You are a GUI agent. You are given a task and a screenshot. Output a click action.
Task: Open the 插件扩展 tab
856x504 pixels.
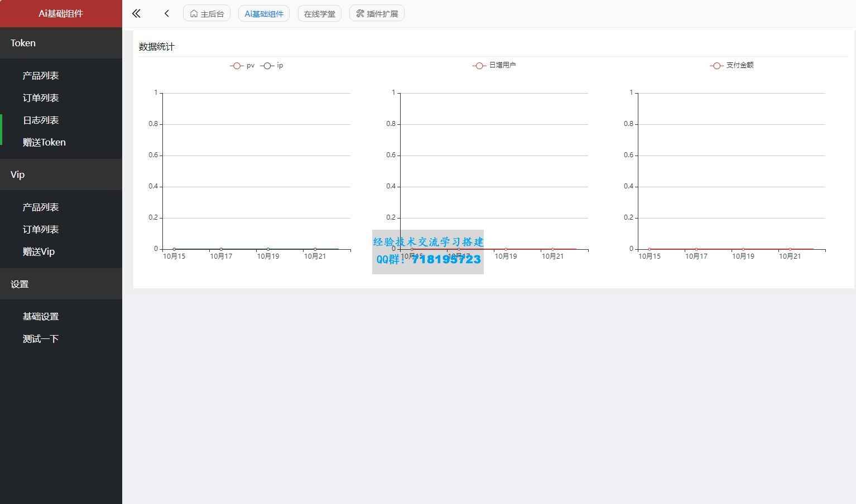point(377,13)
